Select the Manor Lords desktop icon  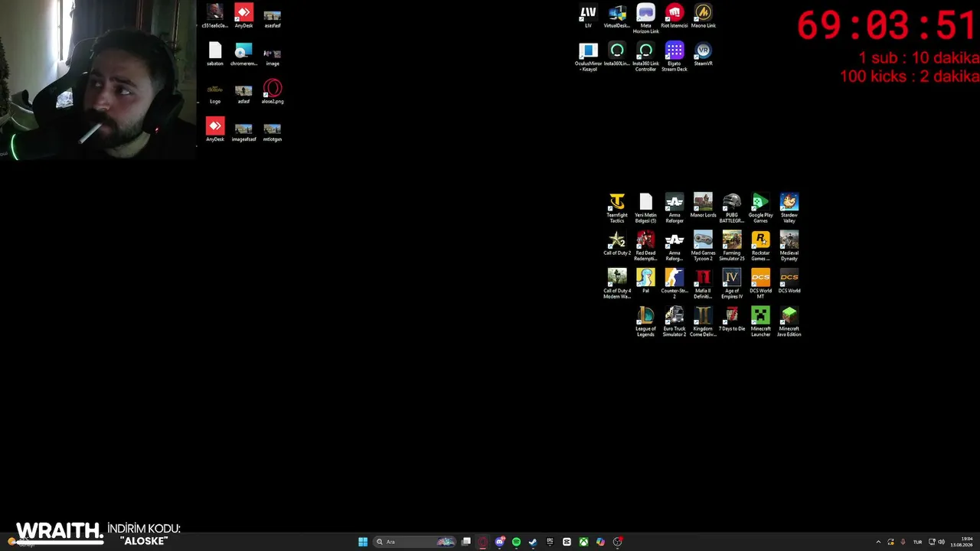pyautogui.click(x=703, y=206)
